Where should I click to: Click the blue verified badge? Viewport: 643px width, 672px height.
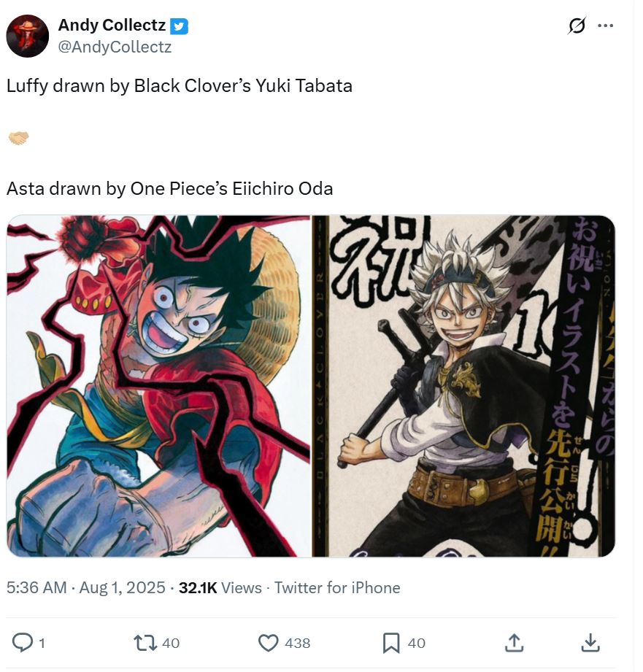pos(180,26)
